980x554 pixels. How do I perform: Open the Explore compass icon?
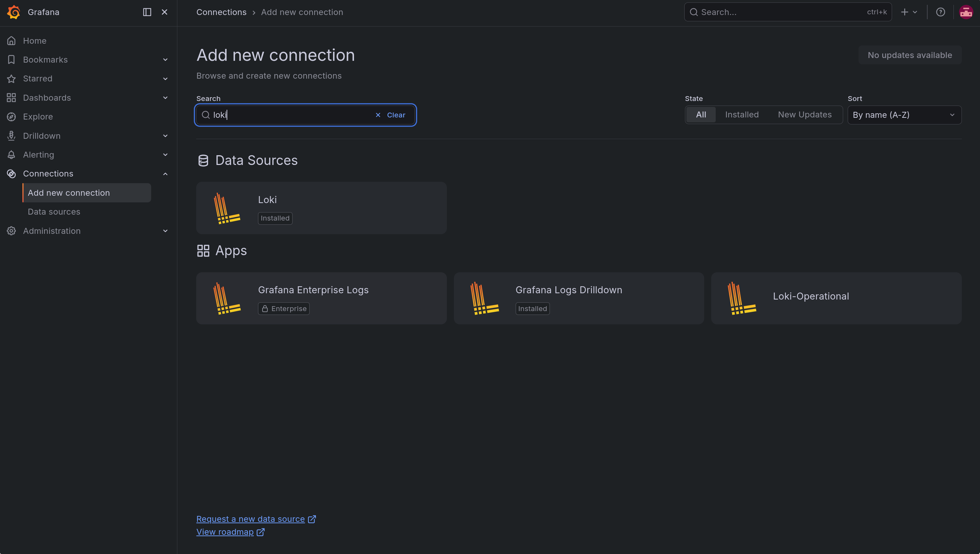tap(12, 116)
